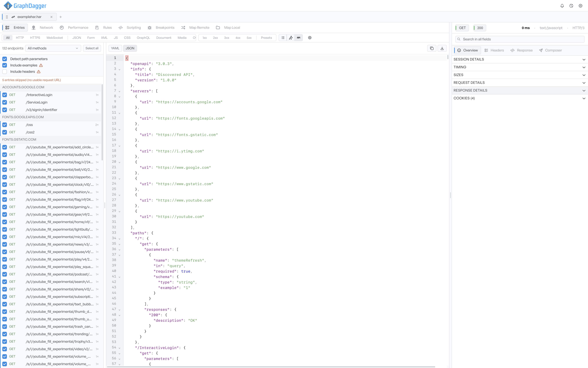The height and width of the screenshot is (368, 588).
Task: Uncheck the add_circle endpoint checkbox
Action: point(5,147)
